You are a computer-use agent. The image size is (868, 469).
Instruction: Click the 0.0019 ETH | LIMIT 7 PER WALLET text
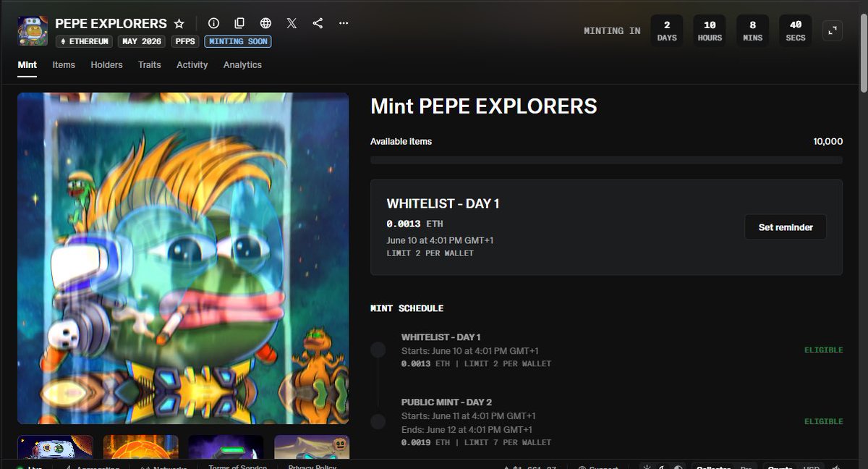click(x=476, y=442)
